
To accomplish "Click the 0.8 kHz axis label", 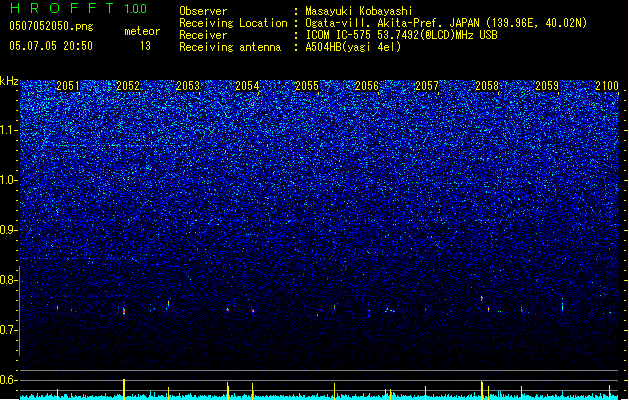I will tap(9, 280).
